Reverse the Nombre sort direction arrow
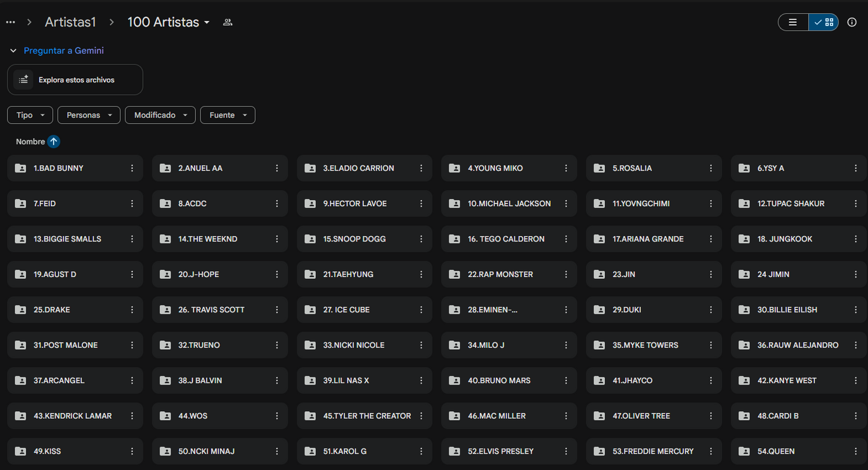Image resolution: width=868 pixels, height=470 pixels. point(53,142)
